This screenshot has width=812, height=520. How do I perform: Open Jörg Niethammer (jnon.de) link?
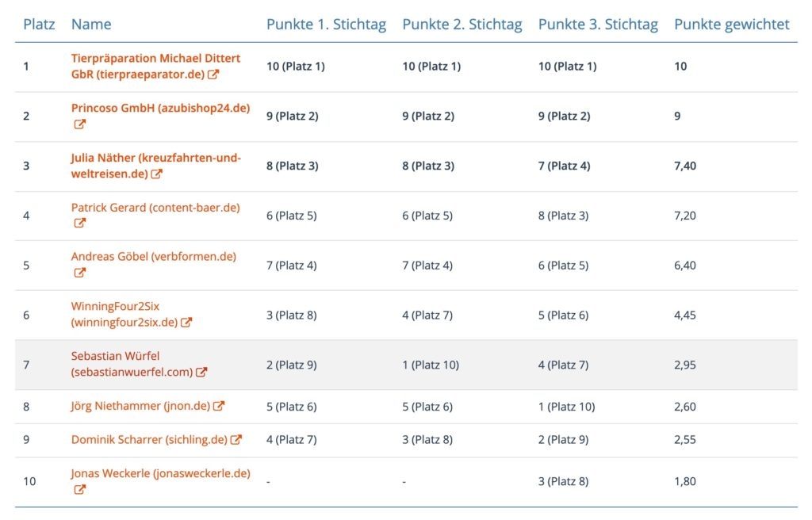point(140,406)
